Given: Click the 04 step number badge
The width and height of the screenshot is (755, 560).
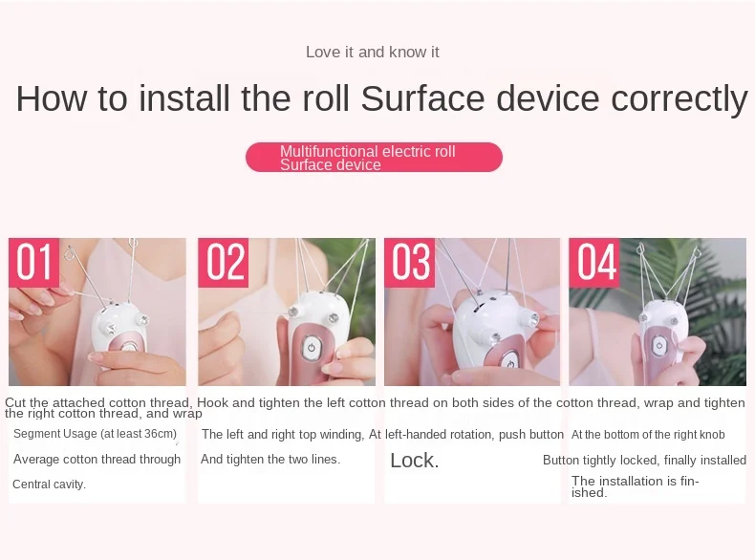Looking at the screenshot, I should [594, 263].
